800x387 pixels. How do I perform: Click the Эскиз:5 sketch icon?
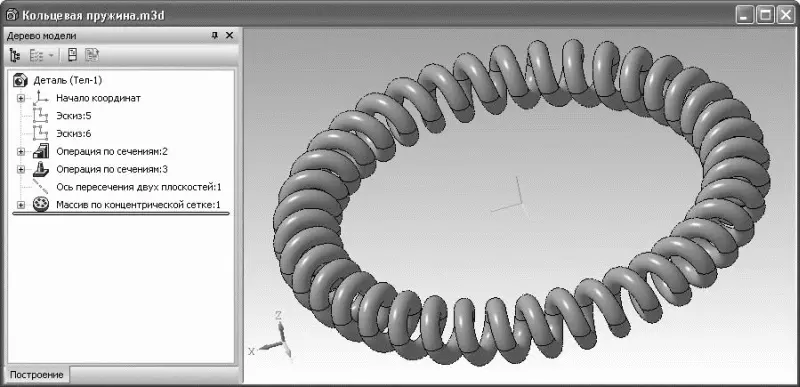tap(40, 116)
